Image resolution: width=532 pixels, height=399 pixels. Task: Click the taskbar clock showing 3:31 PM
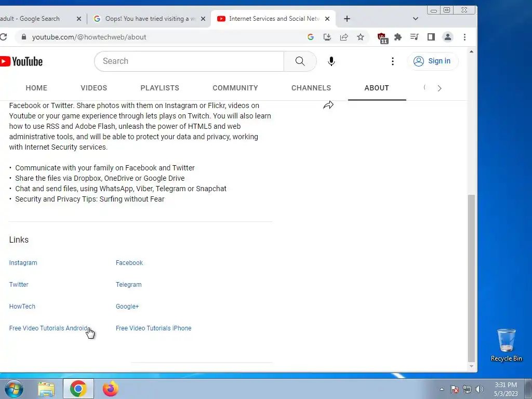(x=506, y=389)
